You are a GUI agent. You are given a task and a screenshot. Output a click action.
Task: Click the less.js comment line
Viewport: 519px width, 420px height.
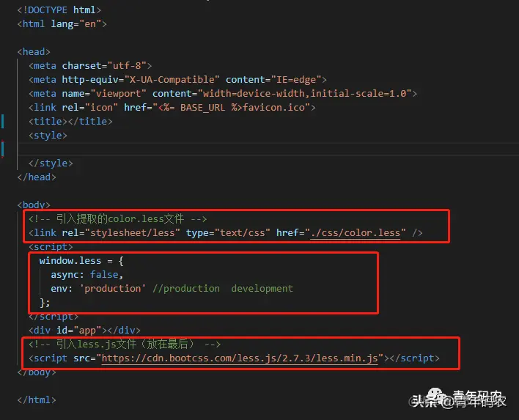point(125,345)
